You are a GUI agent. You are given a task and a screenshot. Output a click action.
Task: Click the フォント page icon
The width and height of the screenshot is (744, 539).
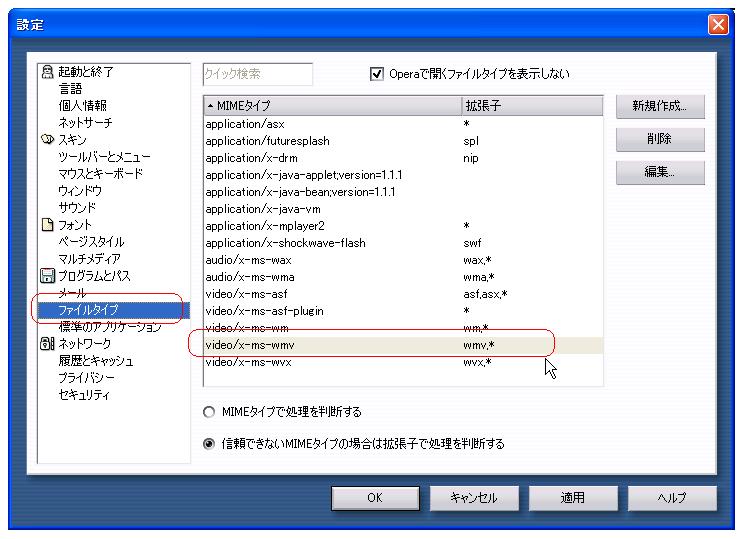[x=47, y=224]
